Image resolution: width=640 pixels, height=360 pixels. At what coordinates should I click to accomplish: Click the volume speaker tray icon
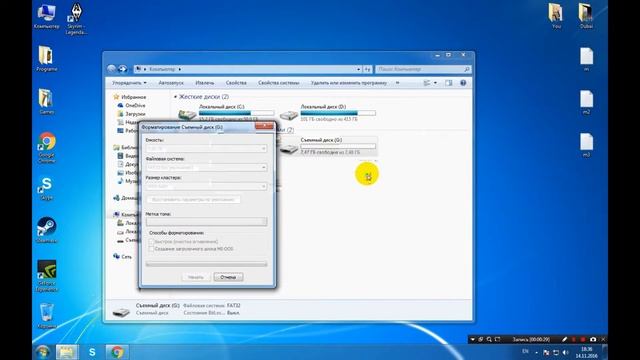click(565, 352)
